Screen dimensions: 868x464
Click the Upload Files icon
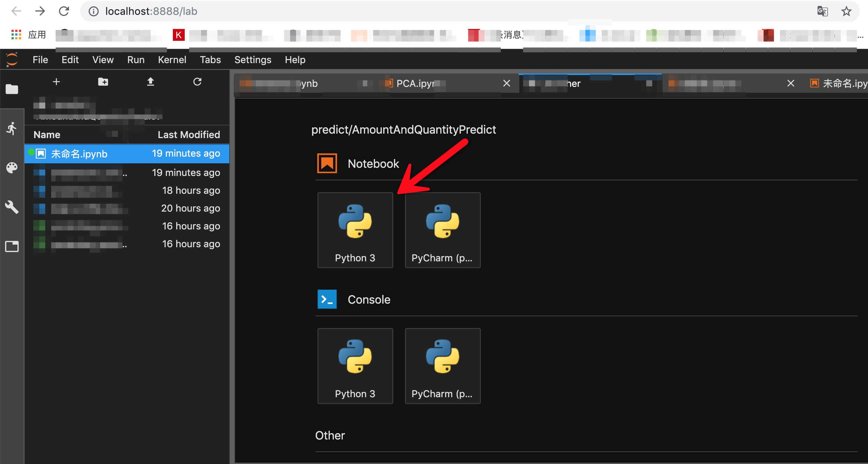click(150, 82)
